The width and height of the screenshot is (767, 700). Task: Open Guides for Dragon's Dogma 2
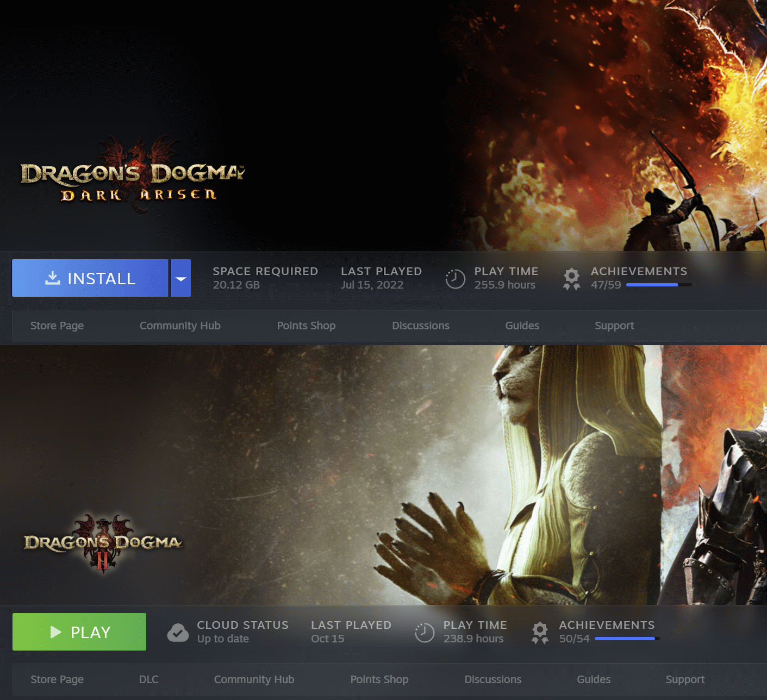pos(594,679)
